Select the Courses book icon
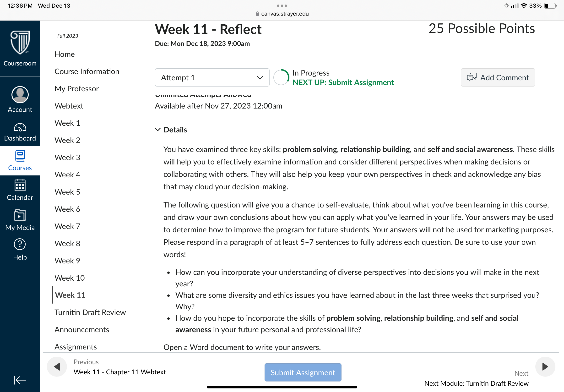564x392 pixels. pos(20,156)
